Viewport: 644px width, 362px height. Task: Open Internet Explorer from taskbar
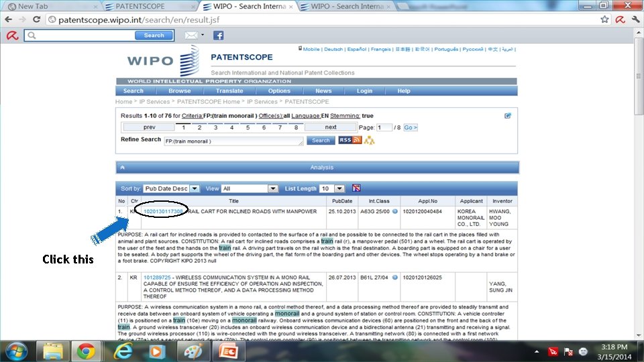[x=122, y=352]
